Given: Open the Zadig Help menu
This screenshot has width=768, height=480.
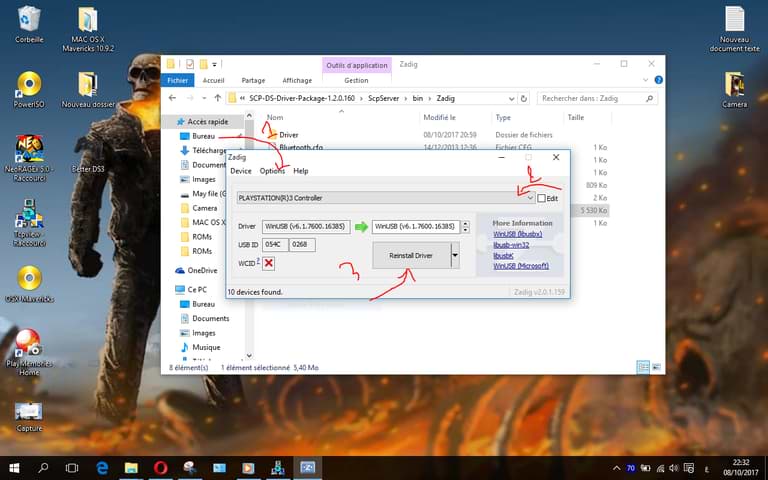Looking at the screenshot, I should point(301,171).
